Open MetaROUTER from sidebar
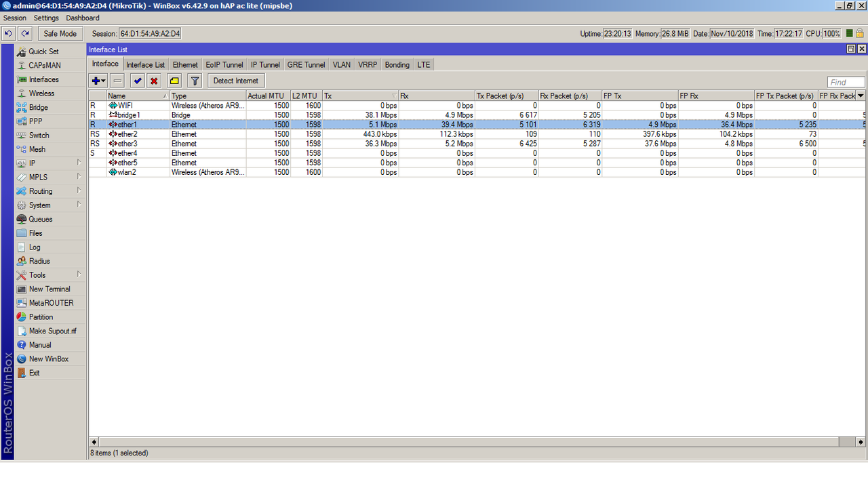 click(51, 303)
